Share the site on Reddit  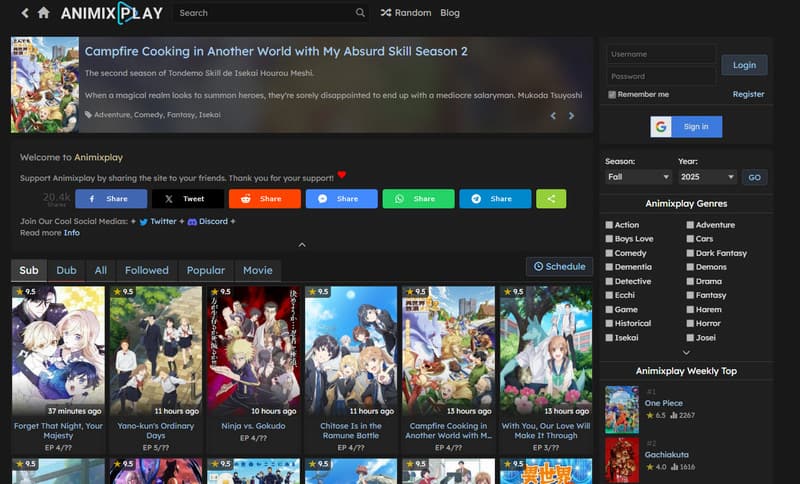265,199
